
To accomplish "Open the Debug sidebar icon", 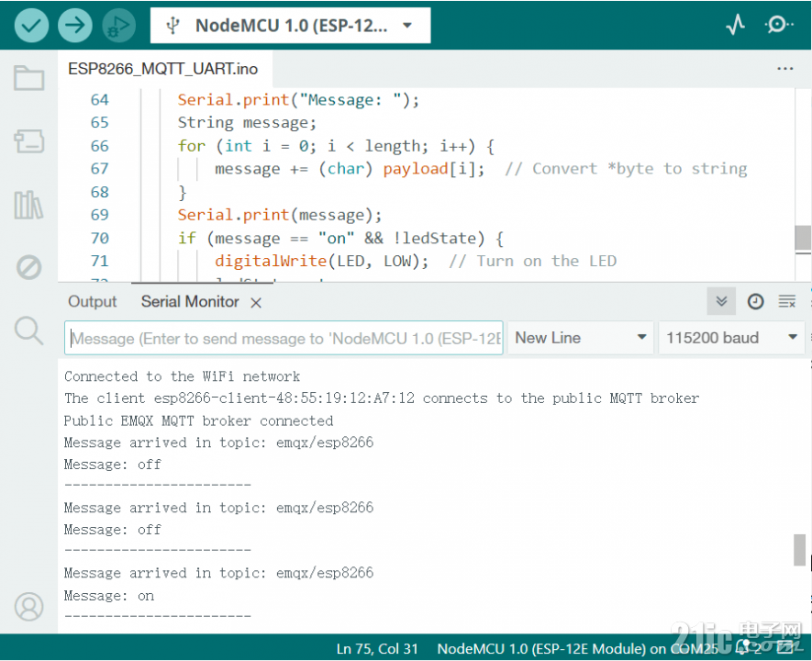I will tap(29, 267).
